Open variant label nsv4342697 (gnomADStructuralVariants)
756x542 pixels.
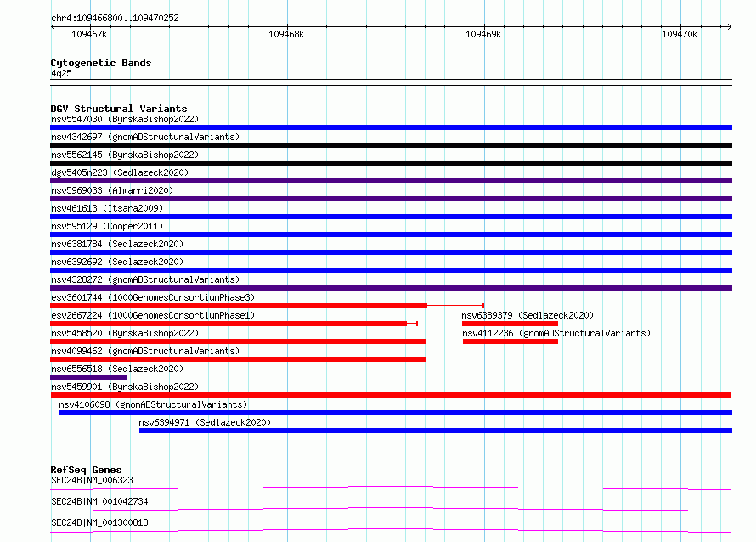(x=145, y=137)
